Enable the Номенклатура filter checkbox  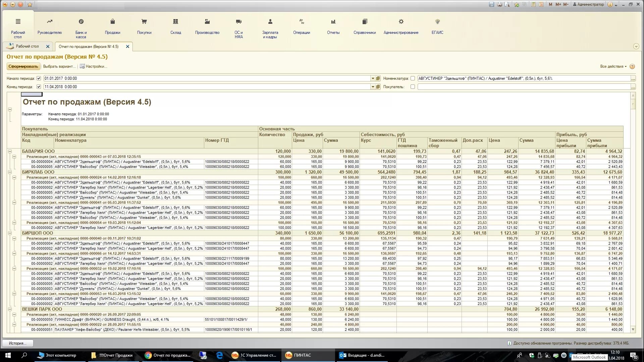413,78
